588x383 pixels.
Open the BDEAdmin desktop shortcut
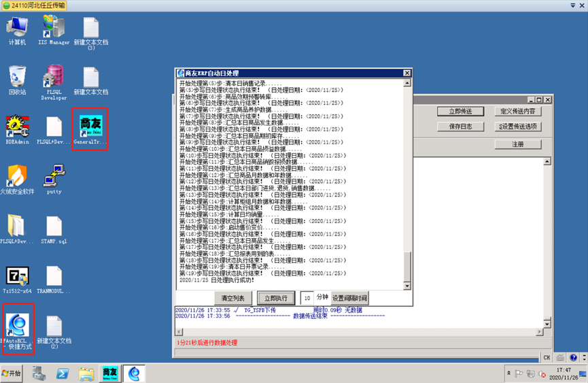click(x=17, y=130)
